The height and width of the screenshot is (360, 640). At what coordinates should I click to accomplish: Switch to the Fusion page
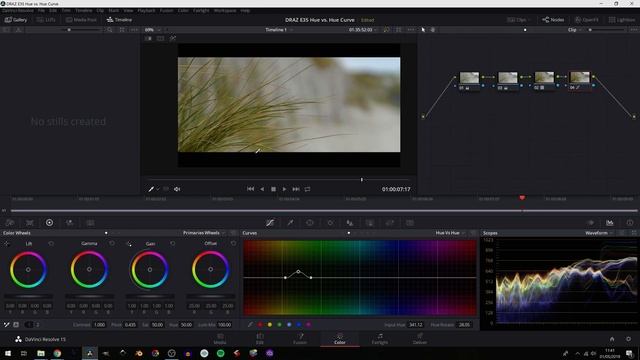click(x=300, y=339)
